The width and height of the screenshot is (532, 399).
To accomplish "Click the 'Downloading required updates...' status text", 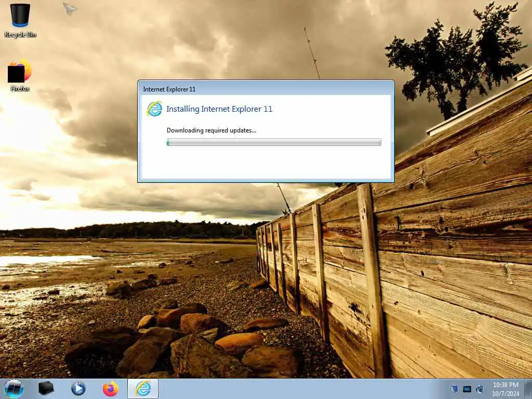I will tap(211, 130).
